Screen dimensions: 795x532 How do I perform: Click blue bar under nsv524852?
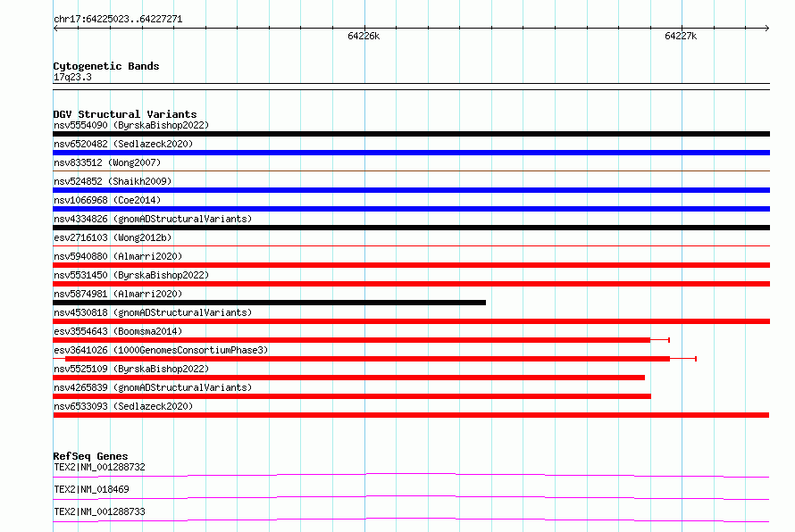click(x=411, y=190)
